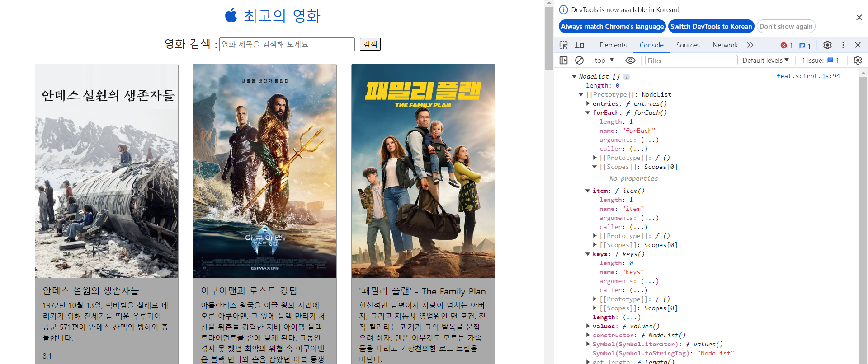Open the more tabs chevron in DevTools
The image size is (868, 364).
(x=750, y=45)
